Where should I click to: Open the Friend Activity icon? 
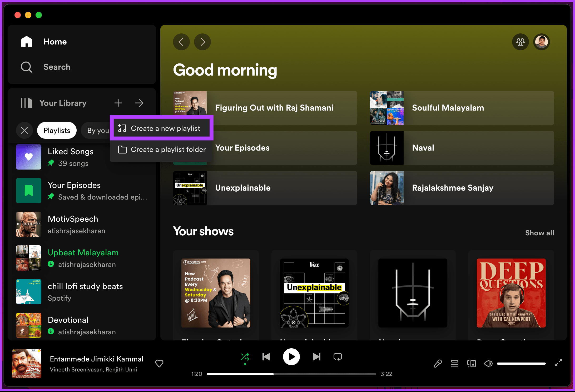tap(521, 42)
